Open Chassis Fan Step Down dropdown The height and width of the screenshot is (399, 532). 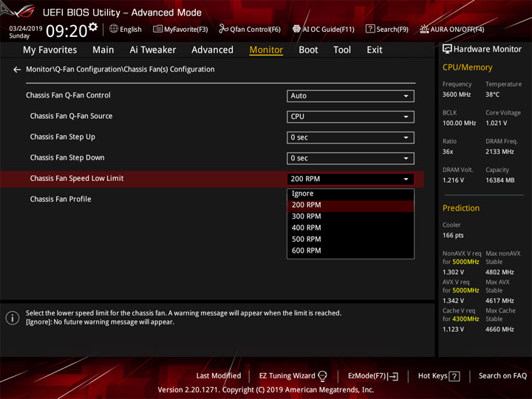(x=350, y=158)
